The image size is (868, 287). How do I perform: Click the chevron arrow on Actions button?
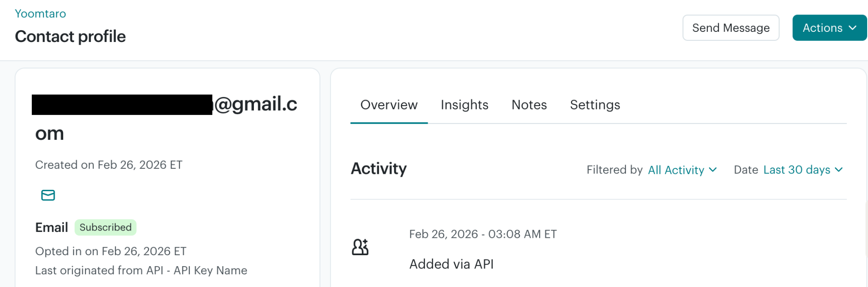pos(853,28)
